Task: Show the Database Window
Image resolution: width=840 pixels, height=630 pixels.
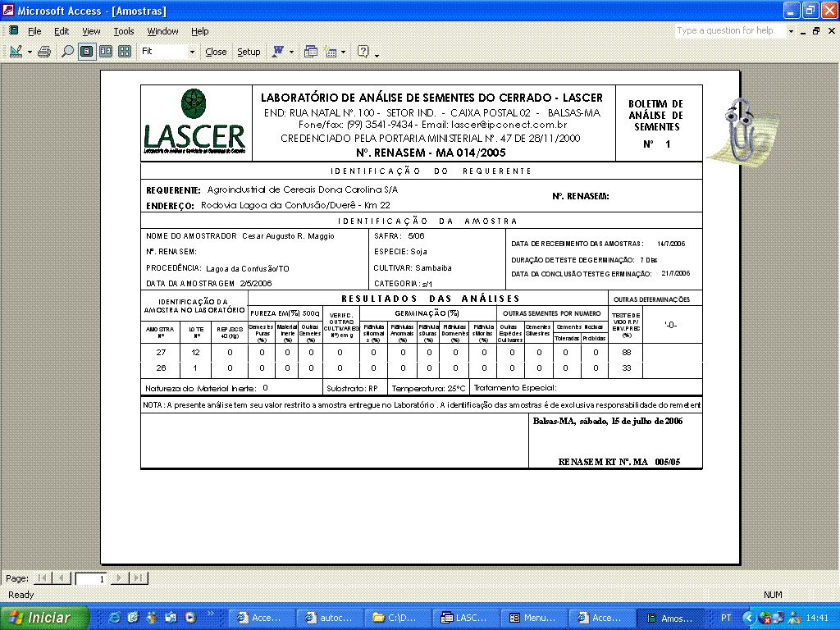Action: [x=311, y=52]
